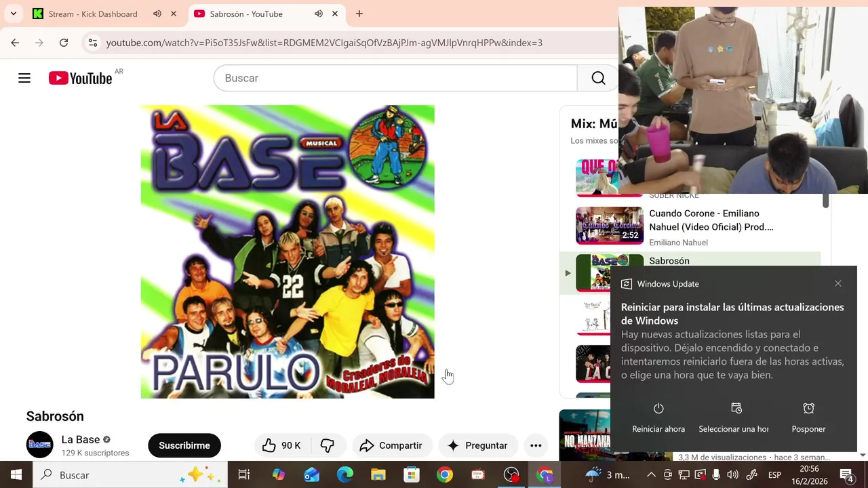868x488 pixels.
Task: Go back with the browser back arrow
Action: coord(15,43)
